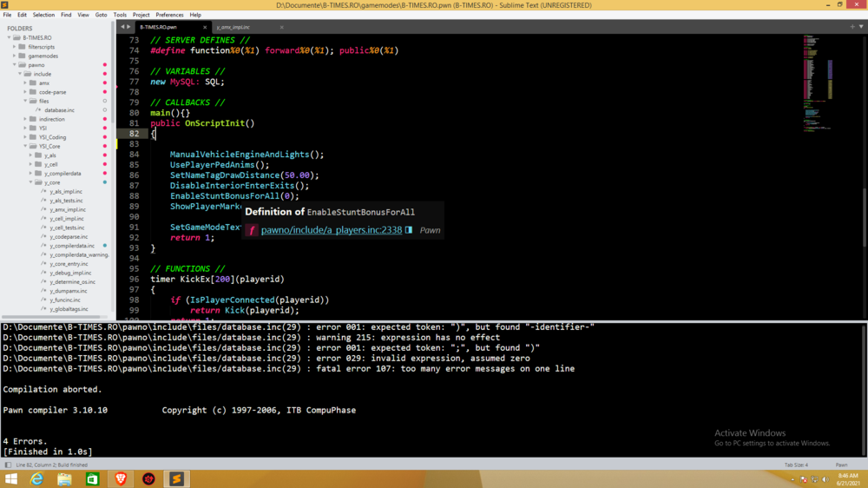
Task: Open y_compilerdata.inc file
Action: pos(72,246)
